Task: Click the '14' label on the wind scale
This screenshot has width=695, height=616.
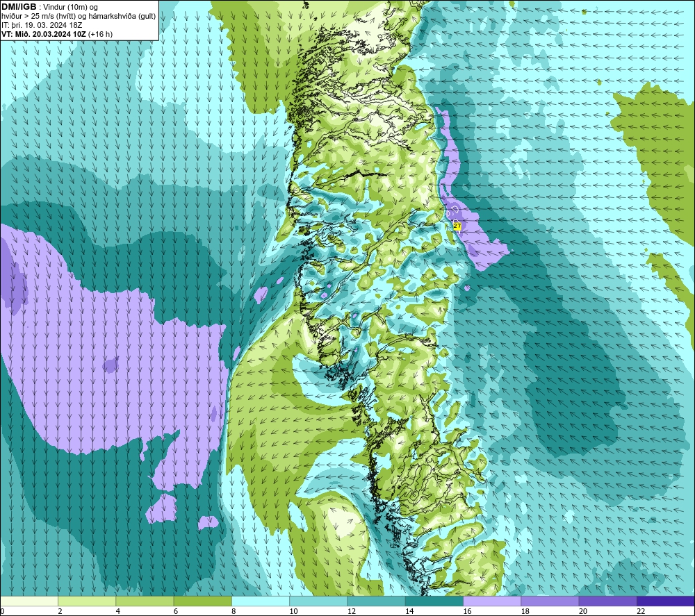Action: (409, 611)
